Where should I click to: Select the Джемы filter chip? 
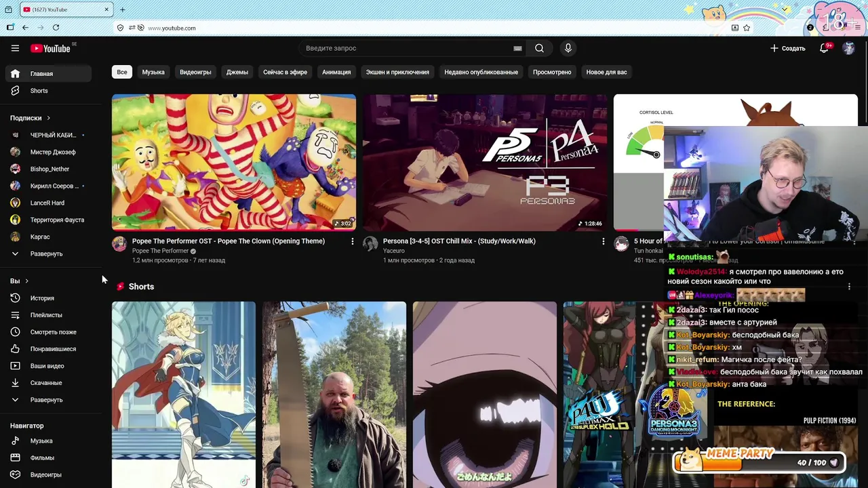[237, 72]
